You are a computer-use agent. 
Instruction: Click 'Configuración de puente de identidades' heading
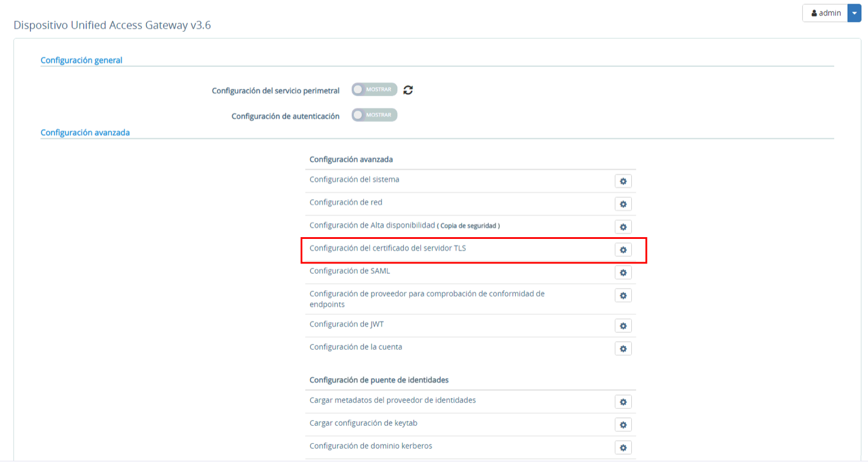(x=379, y=379)
